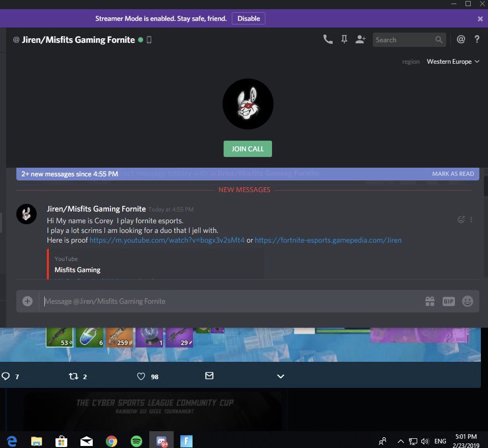The width and height of the screenshot is (488, 448).
Task: Dismiss the Streamer Mode banner
Action: coord(480,19)
